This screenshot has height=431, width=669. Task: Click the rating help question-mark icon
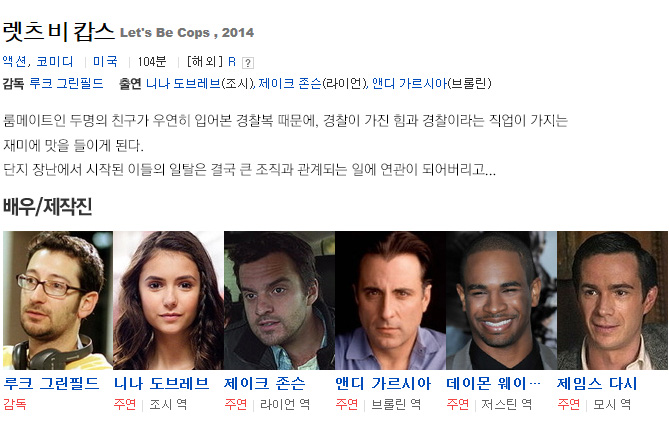point(248,63)
